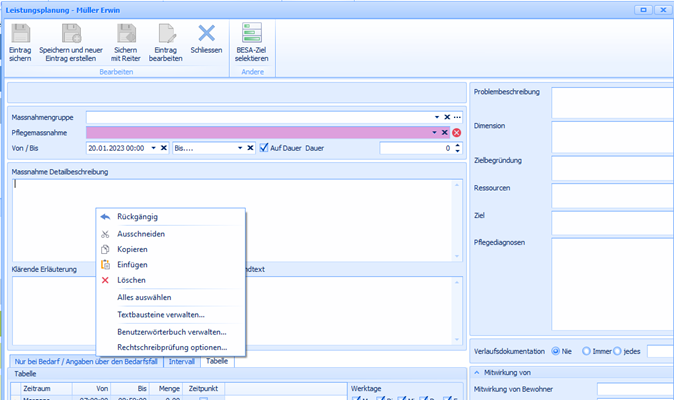Choose Einfügen from the context menu
Screen dimensions: 674x400
tap(132, 264)
